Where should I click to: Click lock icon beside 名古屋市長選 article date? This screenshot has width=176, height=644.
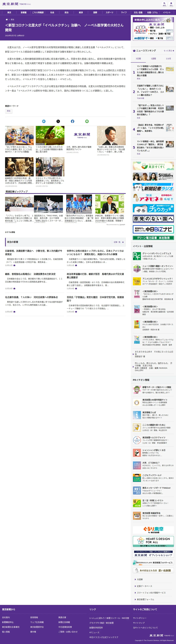[x=14, y=312]
